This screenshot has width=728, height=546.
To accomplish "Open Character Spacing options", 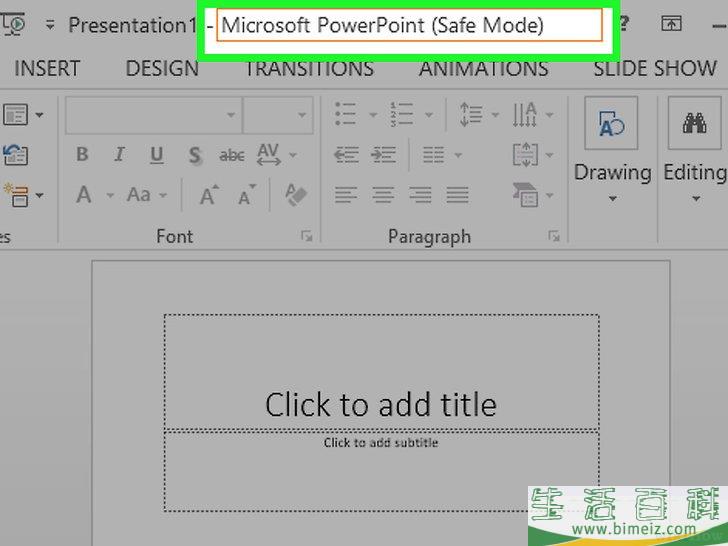I will click(x=269, y=154).
